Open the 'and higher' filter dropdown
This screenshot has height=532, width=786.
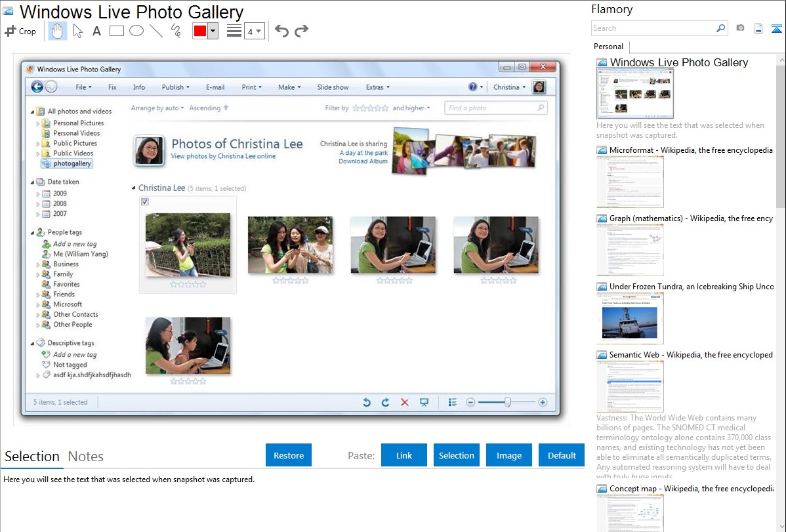[x=411, y=108]
